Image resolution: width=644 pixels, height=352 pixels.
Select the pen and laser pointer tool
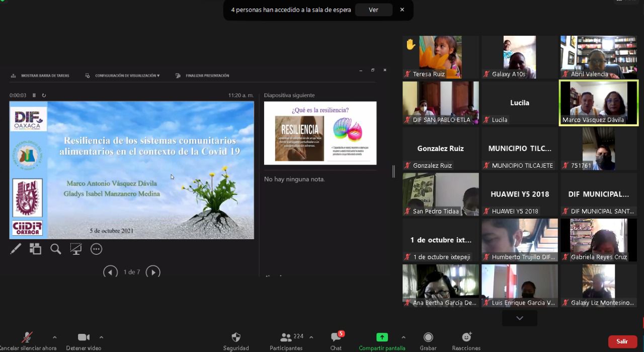[16, 249]
